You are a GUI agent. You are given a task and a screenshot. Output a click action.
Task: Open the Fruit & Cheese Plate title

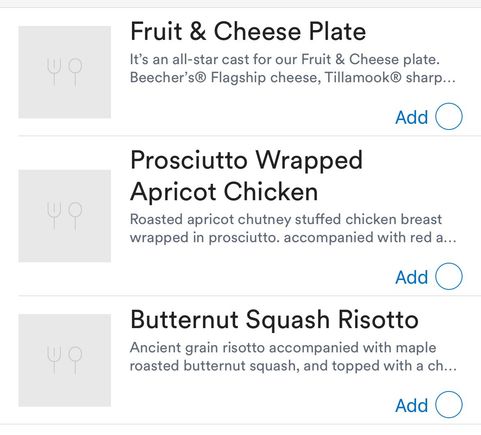point(248,32)
